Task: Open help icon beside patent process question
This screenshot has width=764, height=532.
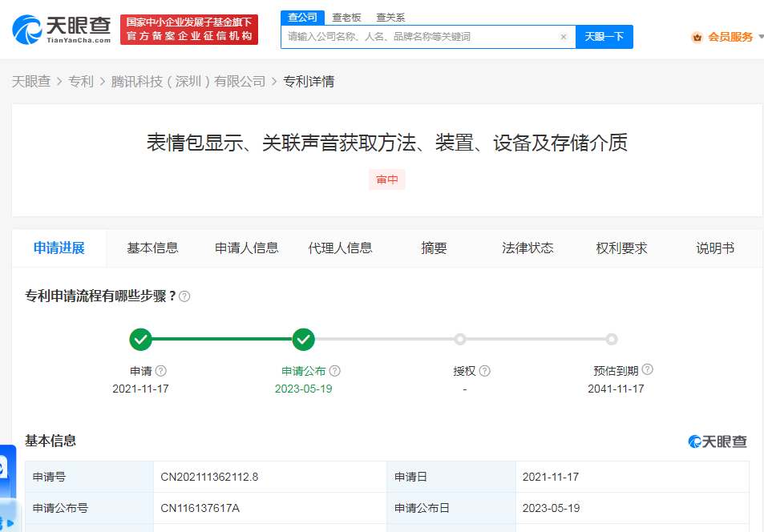Action: [184, 296]
